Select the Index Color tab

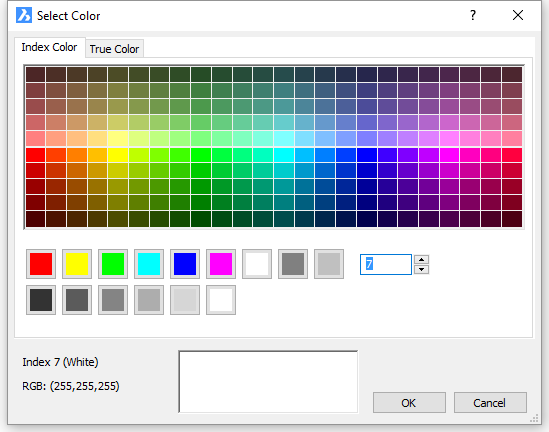coord(49,47)
